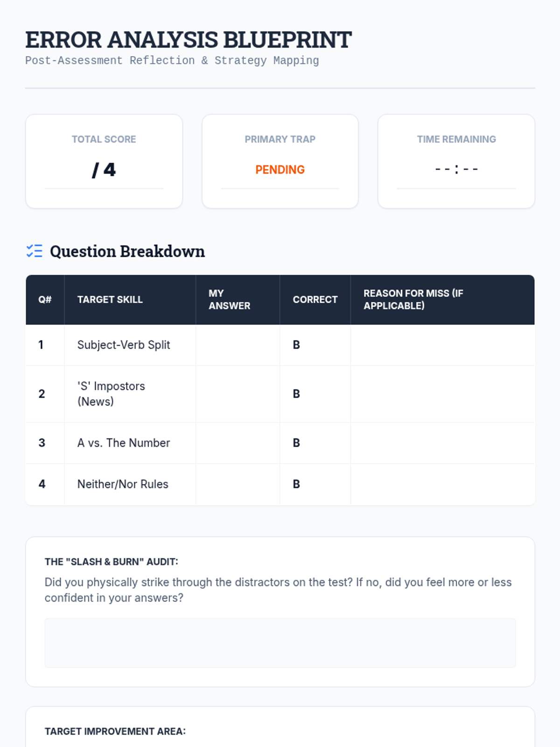Screen dimensions: 560x747
Task: Click the Error Analysis Blueprint title
Action: coord(188,40)
